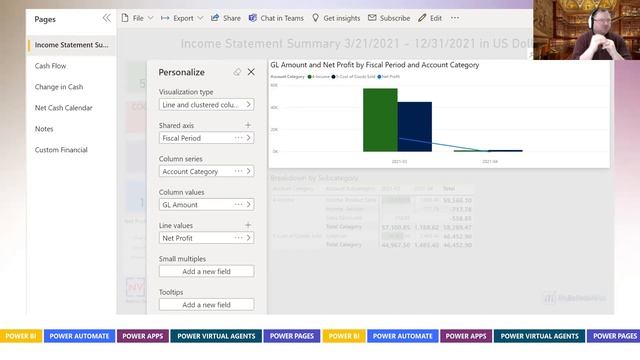Select the Income Statement Su... page
Screen dimensions: 640x360
[71, 45]
